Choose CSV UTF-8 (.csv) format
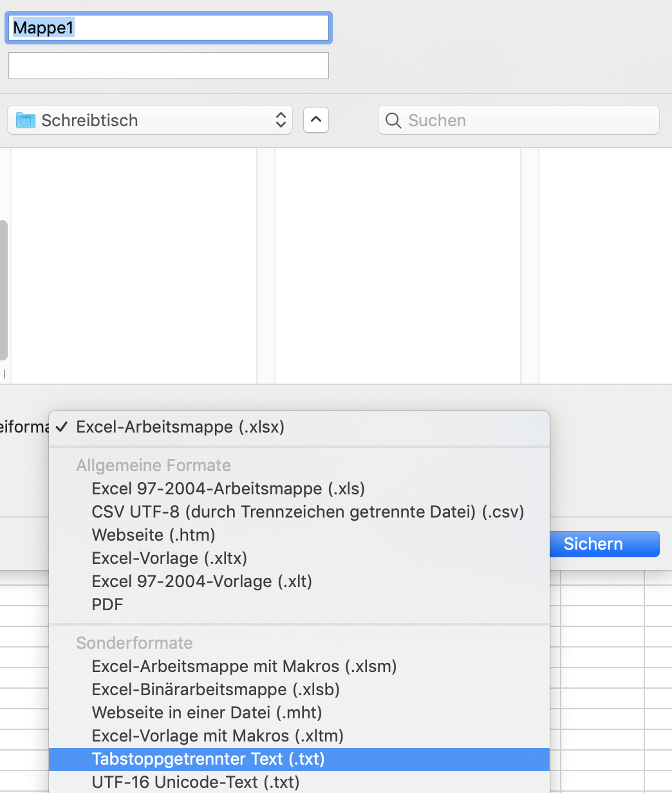672x793 pixels. point(299,512)
